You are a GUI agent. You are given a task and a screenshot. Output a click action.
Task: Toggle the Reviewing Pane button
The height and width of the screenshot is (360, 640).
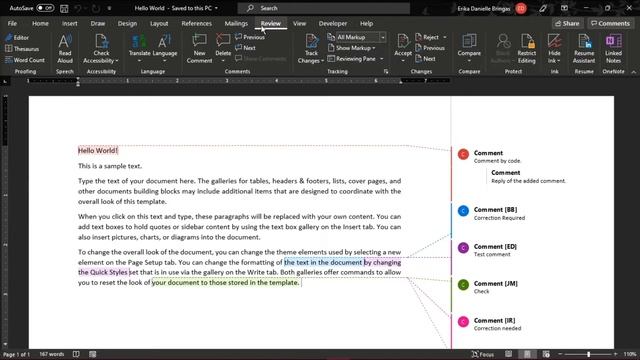pos(351,59)
